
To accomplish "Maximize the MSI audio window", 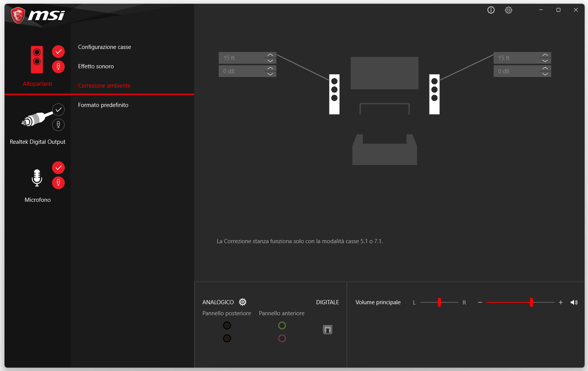I will (x=558, y=10).
